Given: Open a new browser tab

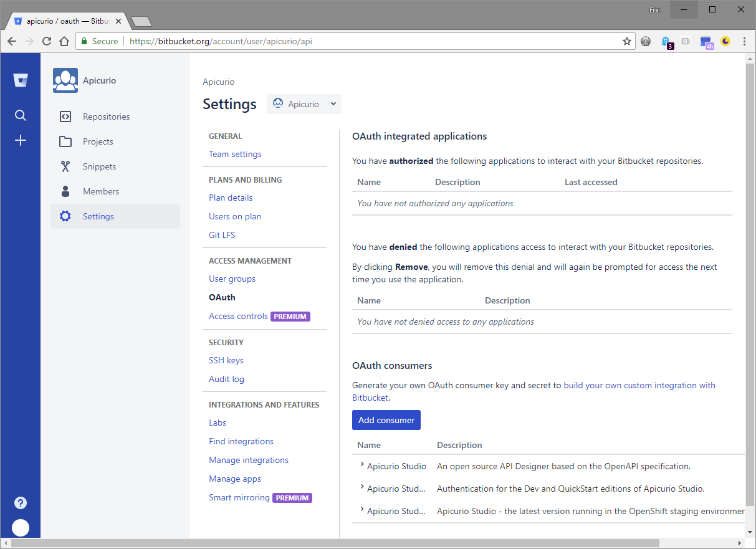Looking at the screenshot, I should point(141,22).
